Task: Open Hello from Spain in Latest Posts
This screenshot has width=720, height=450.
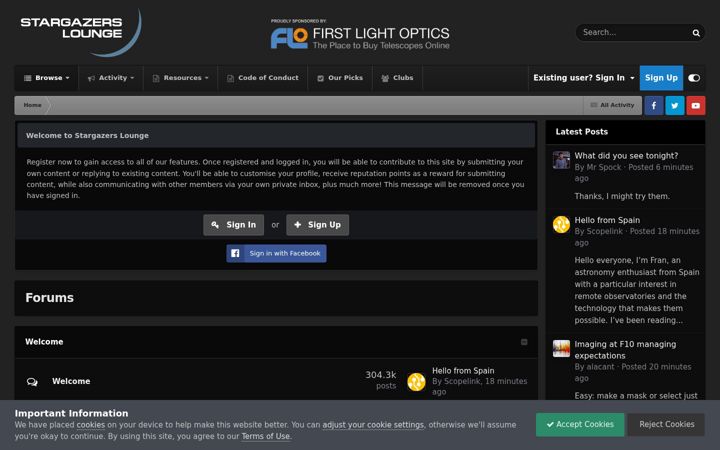Action: point(607,220)
